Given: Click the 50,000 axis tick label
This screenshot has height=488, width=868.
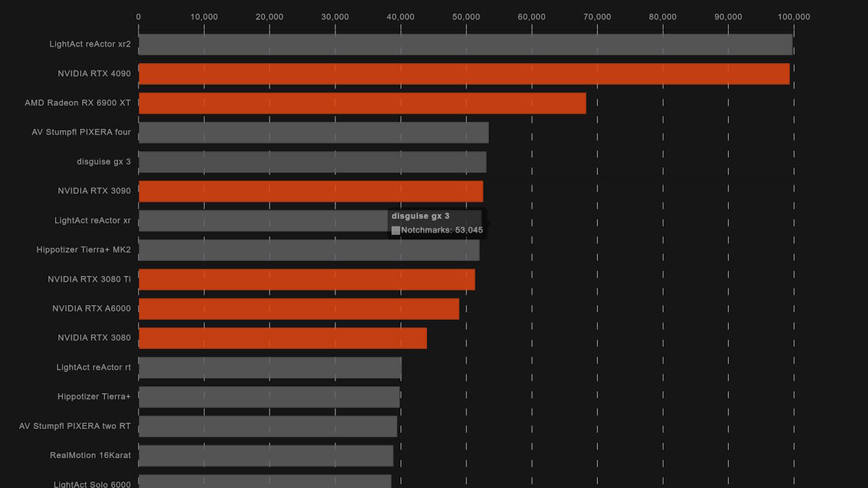Looking at the screenshot, I should [x=466, y=17].
